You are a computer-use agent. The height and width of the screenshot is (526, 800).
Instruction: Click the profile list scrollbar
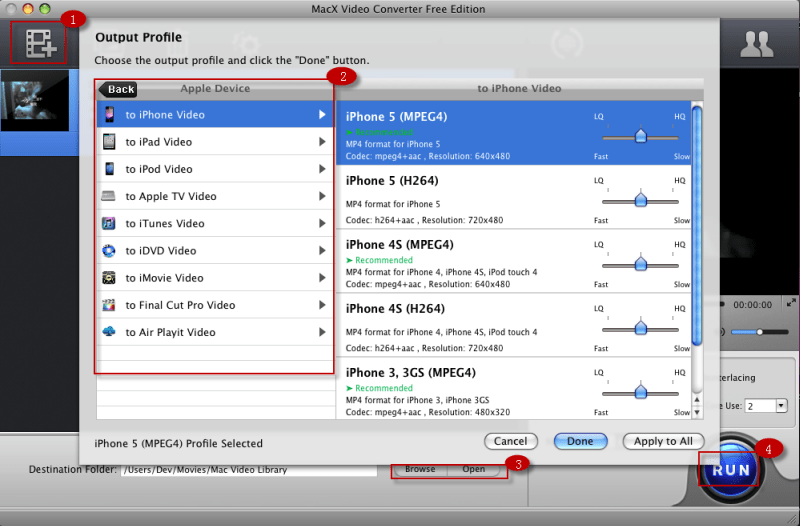coord(697,224)
